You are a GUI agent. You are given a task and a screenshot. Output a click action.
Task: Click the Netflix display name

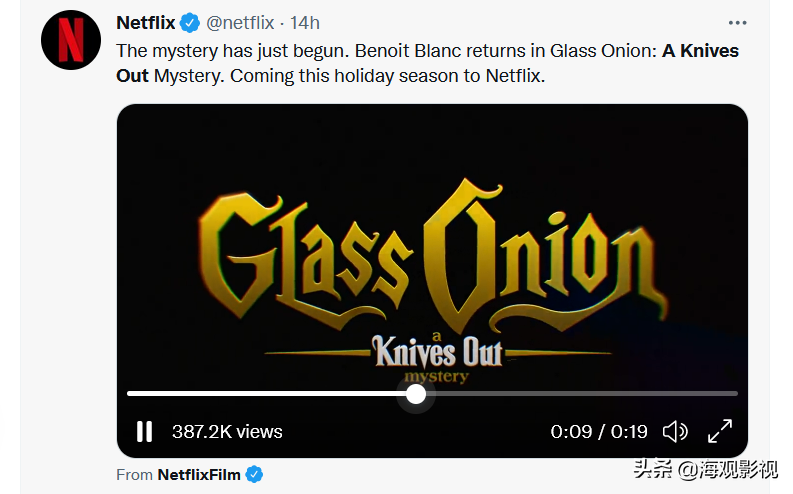click(x=145, y=22)
